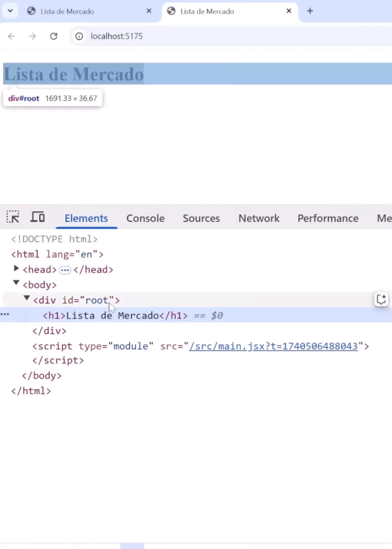Expand the head ellipsis contents button
Viewport: 392px width, 549px height.
(65, 270)
